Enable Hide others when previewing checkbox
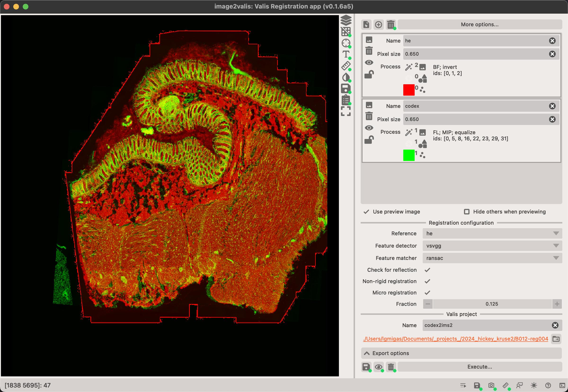Viewport: 568px width, 392px height. tap(466, 212)
